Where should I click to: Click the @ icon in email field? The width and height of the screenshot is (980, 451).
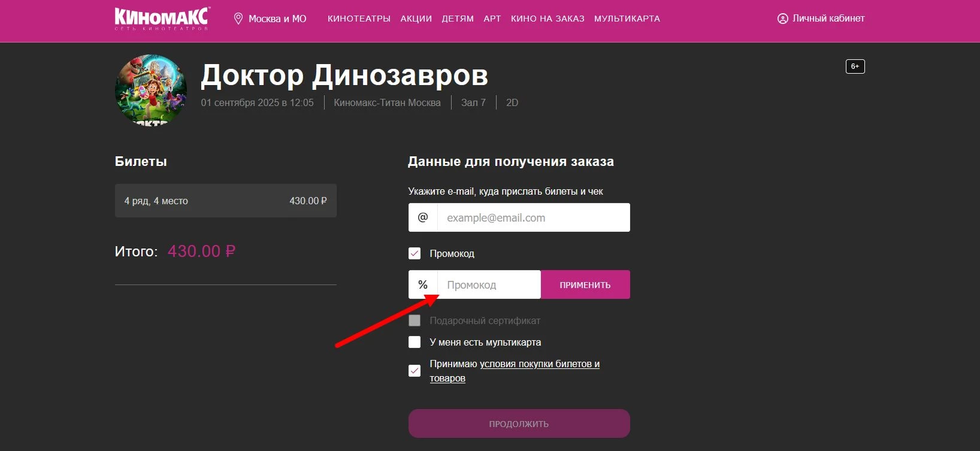[x=423, y=217]
